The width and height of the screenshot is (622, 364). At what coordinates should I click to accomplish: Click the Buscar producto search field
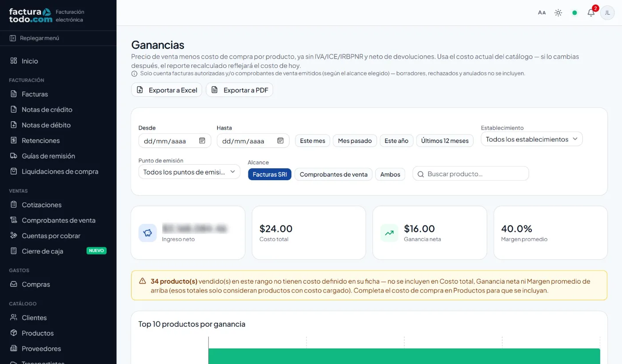pyautogui.click(x=471, y=174)
